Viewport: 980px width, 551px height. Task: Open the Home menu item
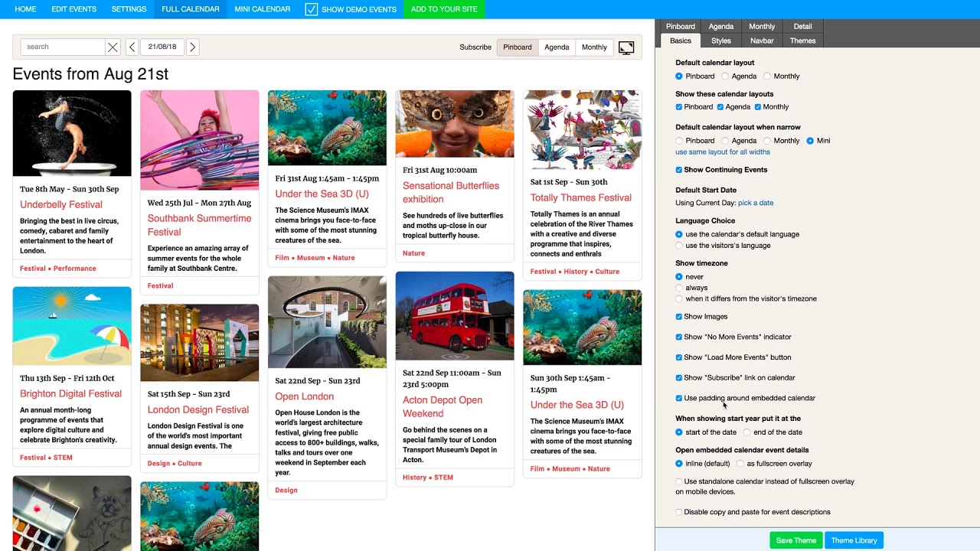click(25, 9)
